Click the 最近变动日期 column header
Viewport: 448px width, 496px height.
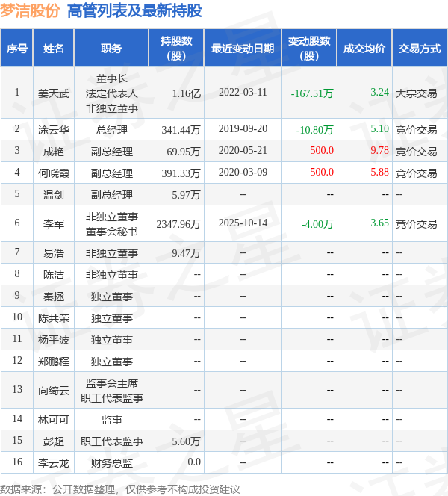(x=242, y=49)
